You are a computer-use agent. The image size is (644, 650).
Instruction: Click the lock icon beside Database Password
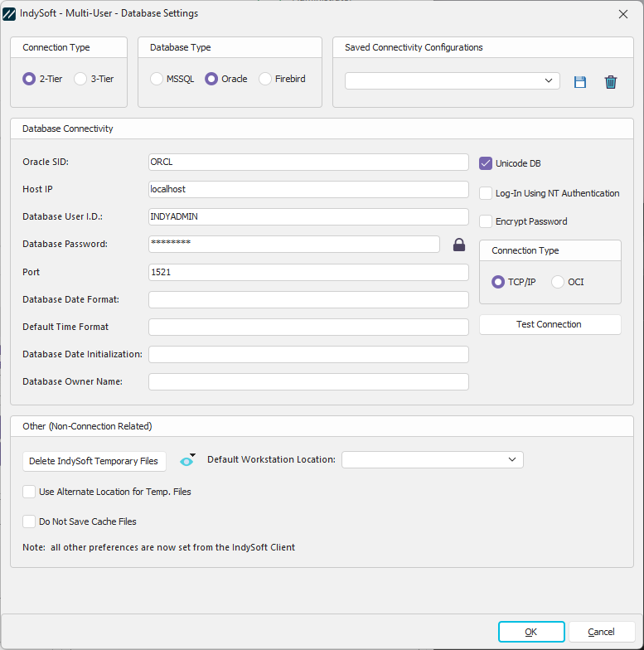tap(458, 245)
